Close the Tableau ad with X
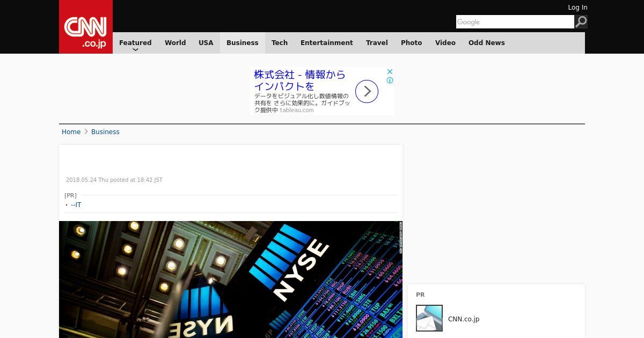This screenshot has width=644, height=338. point(390,71)
